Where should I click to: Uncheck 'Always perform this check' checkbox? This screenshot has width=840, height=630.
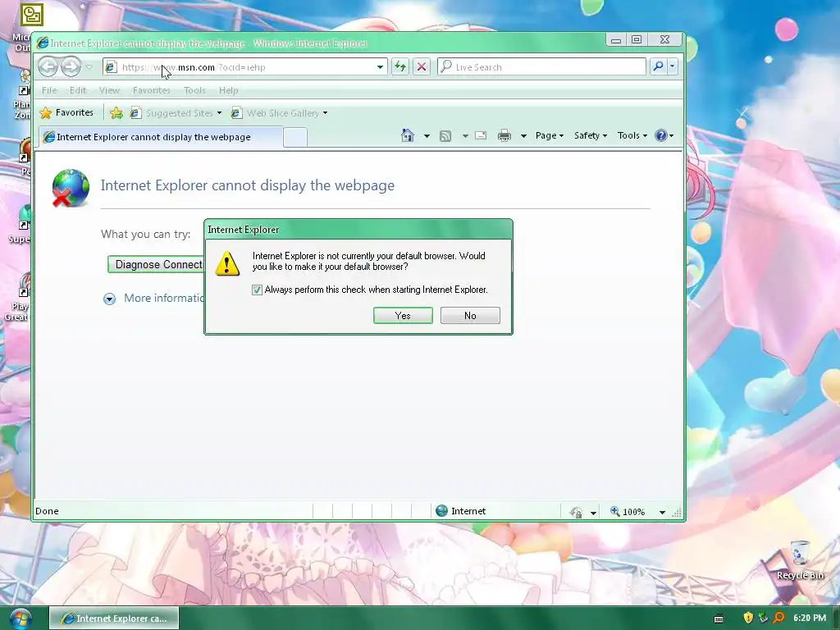click(257, 290)
